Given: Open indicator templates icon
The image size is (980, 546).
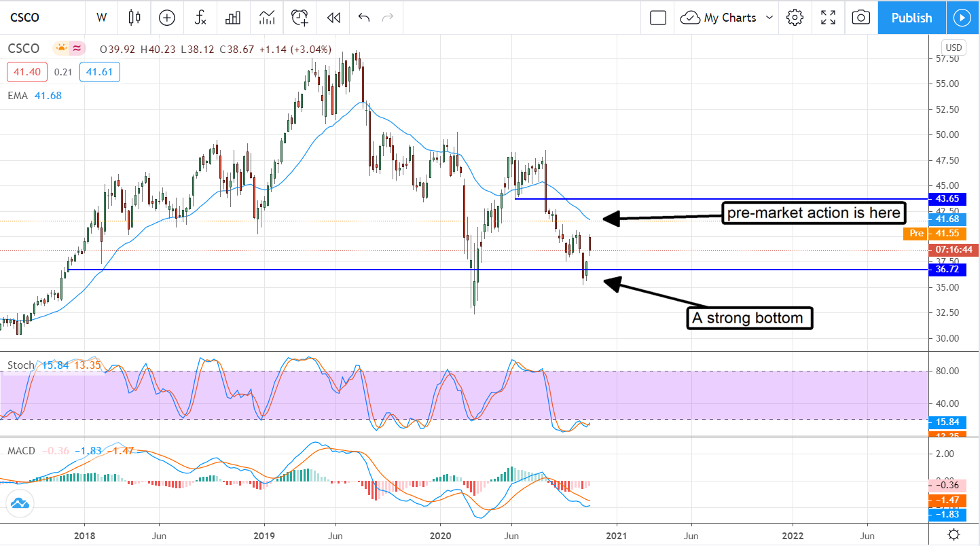Looking at the screenshot, I should tap(266, 18).
